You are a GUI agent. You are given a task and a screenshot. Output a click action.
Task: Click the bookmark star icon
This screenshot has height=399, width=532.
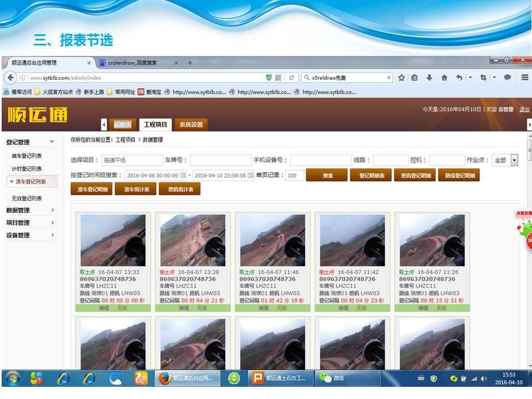tap(401, 78)
